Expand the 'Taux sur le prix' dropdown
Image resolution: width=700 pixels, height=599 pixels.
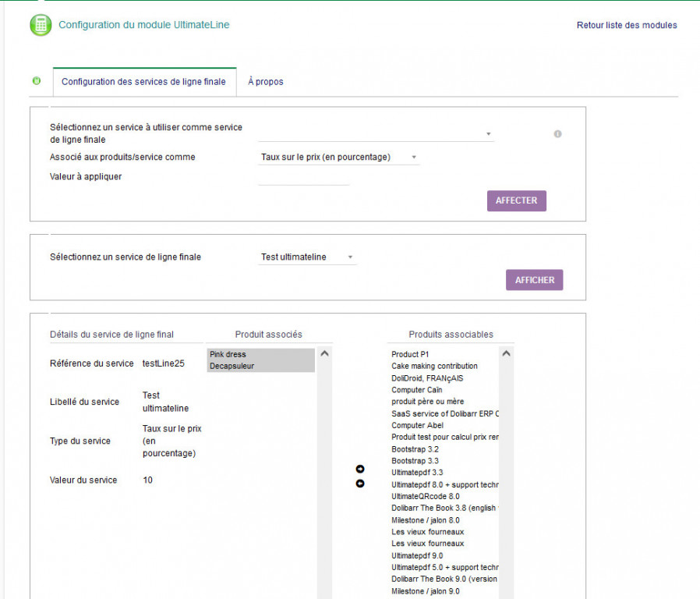(339, 158)
